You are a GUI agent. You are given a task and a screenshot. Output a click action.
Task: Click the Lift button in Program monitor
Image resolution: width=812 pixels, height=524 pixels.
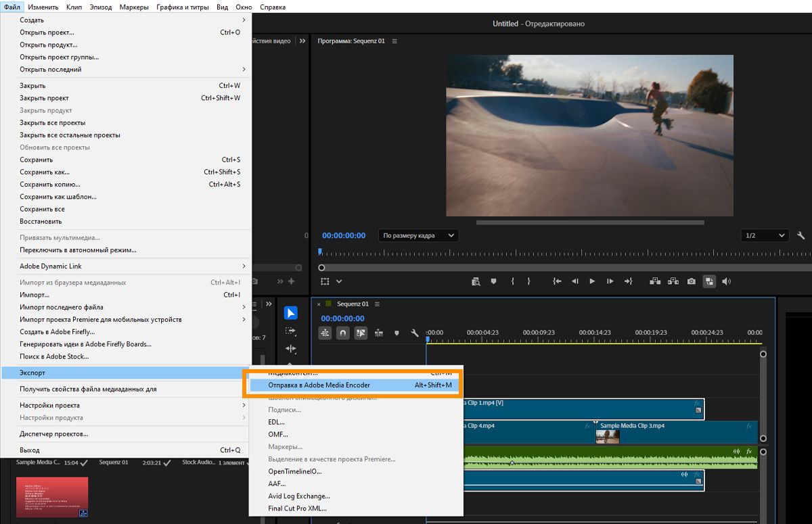click(654, 281)
